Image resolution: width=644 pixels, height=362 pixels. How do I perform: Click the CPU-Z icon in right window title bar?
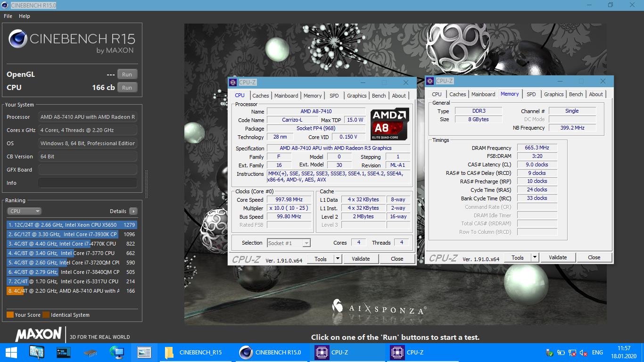(x=430, y=81)
